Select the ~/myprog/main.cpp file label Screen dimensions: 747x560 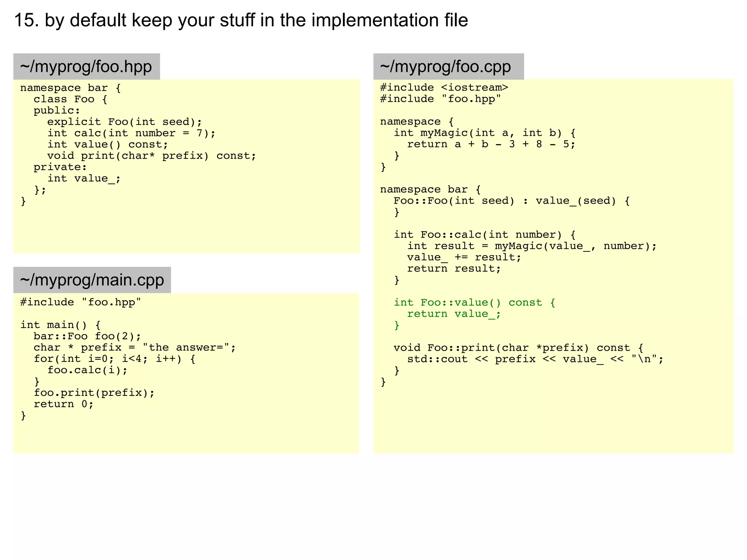92,280
